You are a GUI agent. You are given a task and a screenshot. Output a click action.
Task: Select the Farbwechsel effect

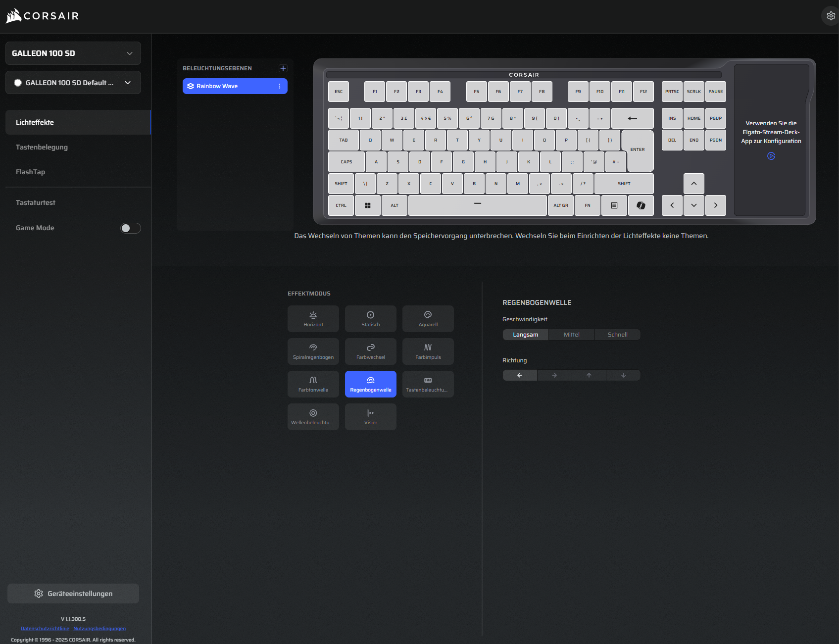tap(370, 351)
